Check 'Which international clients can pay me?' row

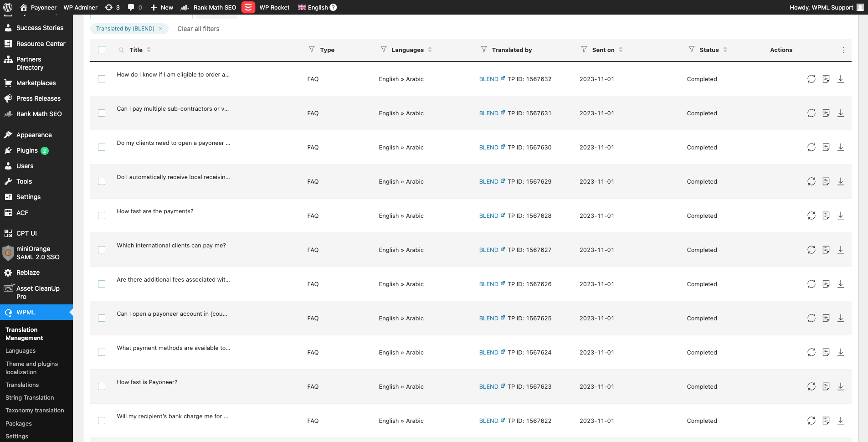[102, 250]
